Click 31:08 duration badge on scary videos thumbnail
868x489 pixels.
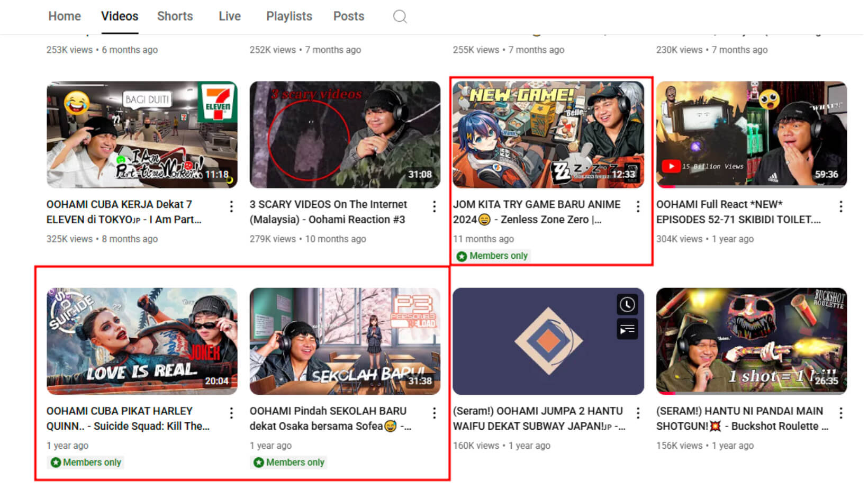420,175
